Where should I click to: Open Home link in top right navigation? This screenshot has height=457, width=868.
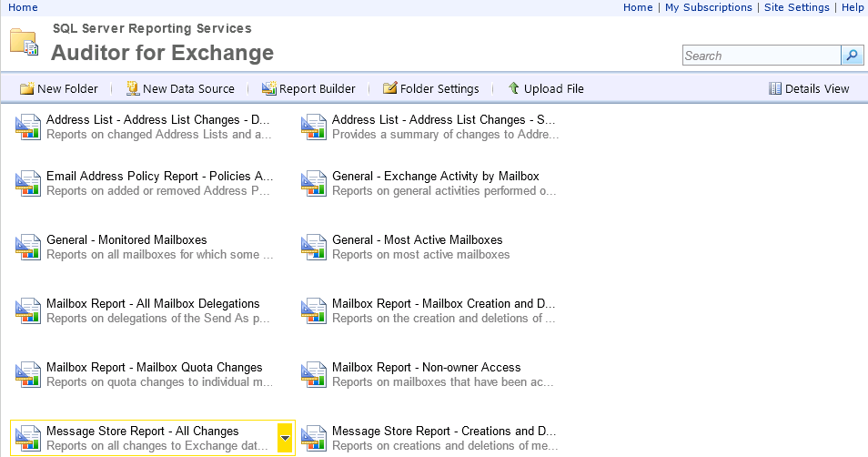point(638,7)
